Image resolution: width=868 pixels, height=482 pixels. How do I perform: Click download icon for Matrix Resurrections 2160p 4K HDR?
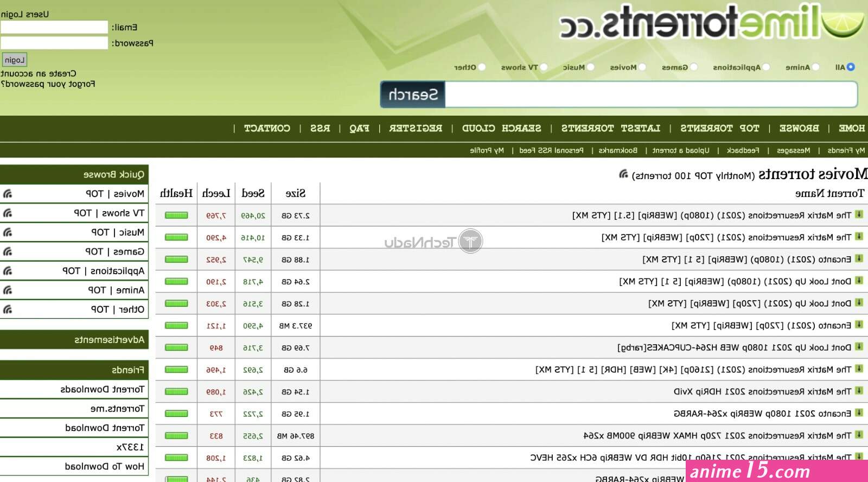coord(859,369)
